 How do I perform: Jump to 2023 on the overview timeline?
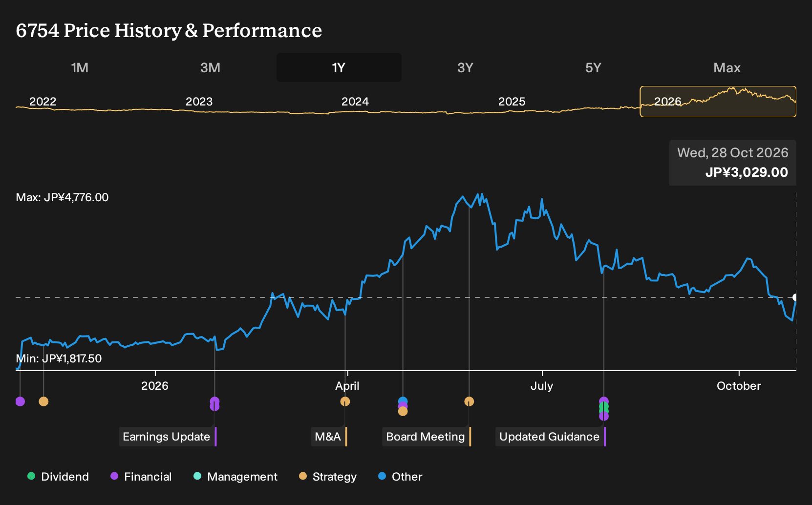pyautogui.click(x=199, y=102)
